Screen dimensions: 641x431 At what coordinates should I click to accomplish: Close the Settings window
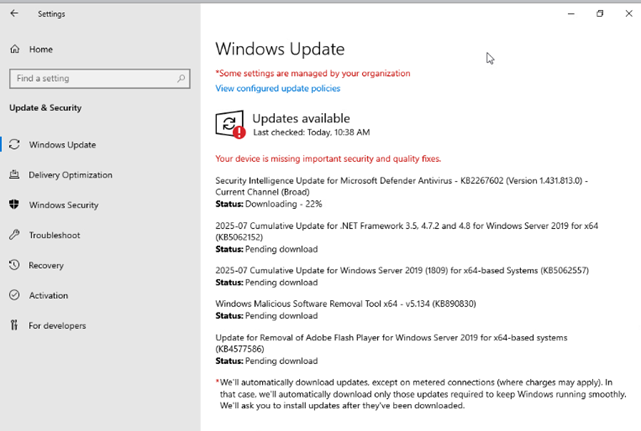coord(629,13)
